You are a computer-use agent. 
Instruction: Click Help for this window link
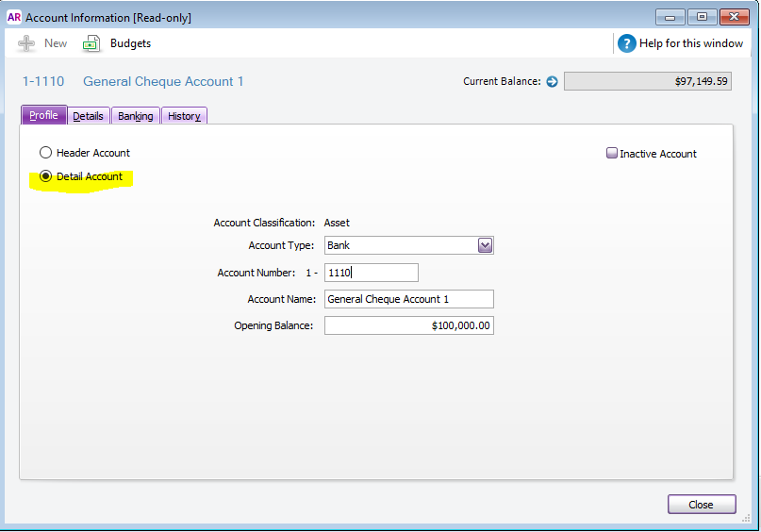click(x=692, y=43)
